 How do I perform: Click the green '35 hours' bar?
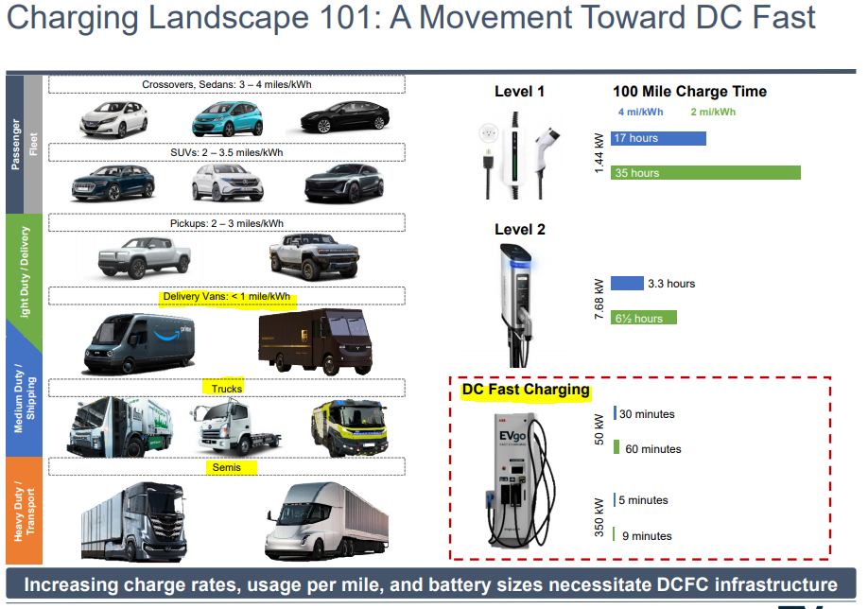click(705, 173)
